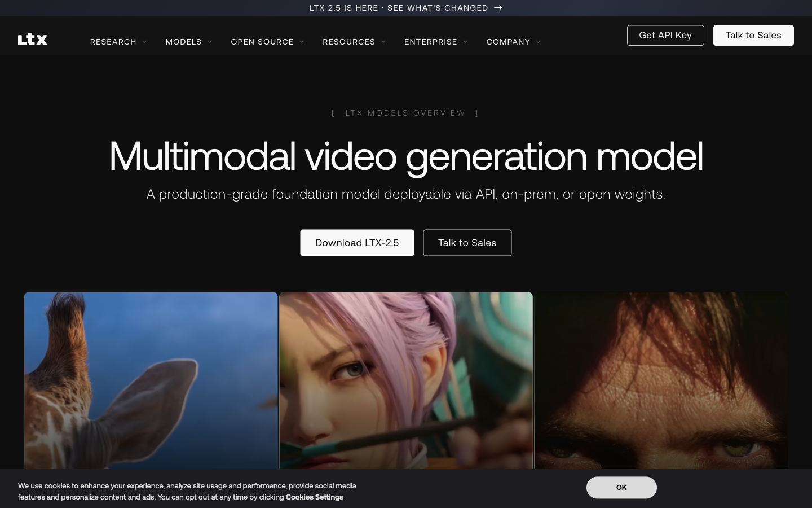Expand the Enterprise chevron
The width and height of the screenshot is (812, 508).
tap(465, 42)
